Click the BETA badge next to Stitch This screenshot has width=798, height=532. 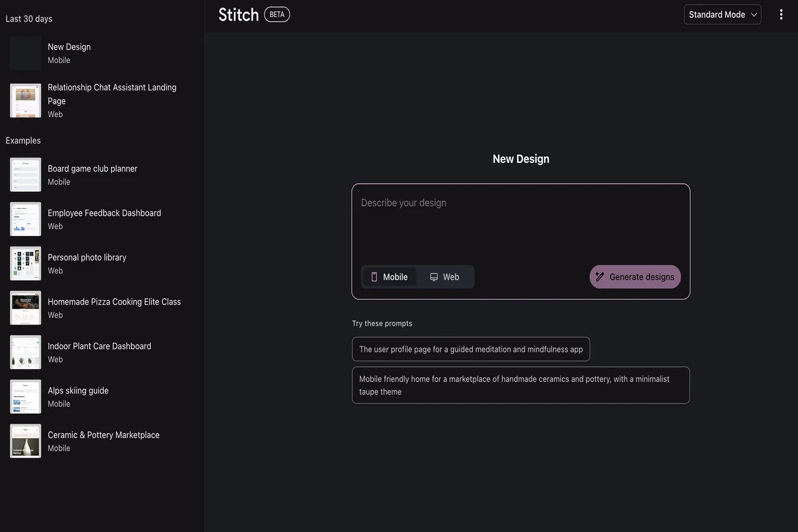(277, 15)
